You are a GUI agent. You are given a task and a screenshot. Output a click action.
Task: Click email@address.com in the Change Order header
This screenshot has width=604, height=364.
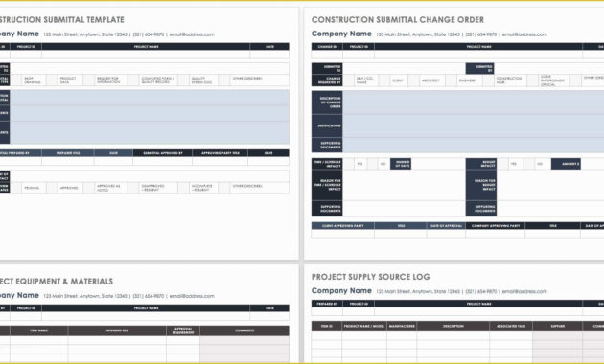[524, 34]
